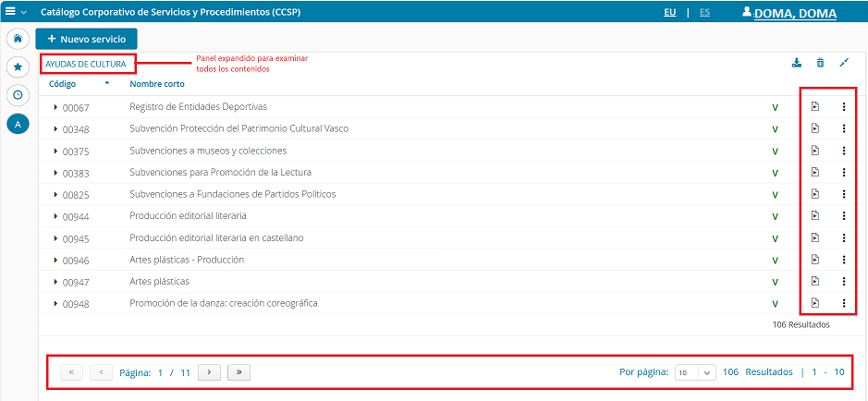This screenshot has height=401, width=868.
Task: Open DOMA, DOMA user profile link
Action: point(794,14)
